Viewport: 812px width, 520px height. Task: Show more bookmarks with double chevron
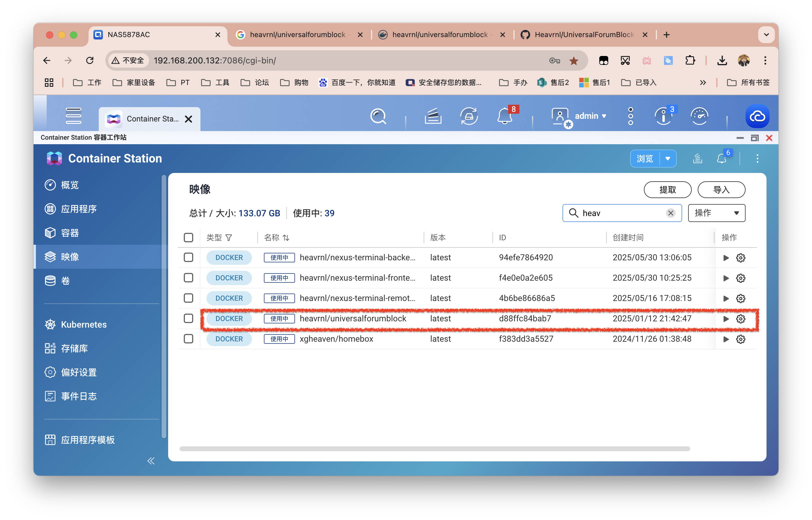tap(702, 83)
